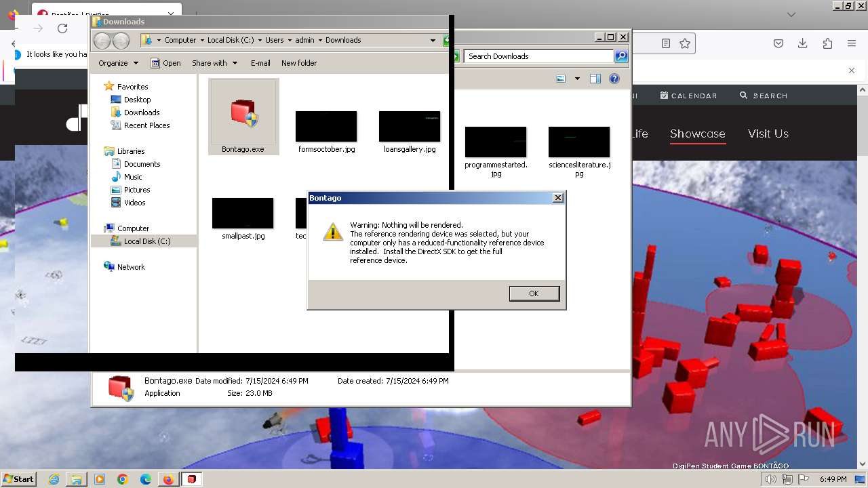Expand the Share with dropdown
868x488 pixels.
pos(214,63)
